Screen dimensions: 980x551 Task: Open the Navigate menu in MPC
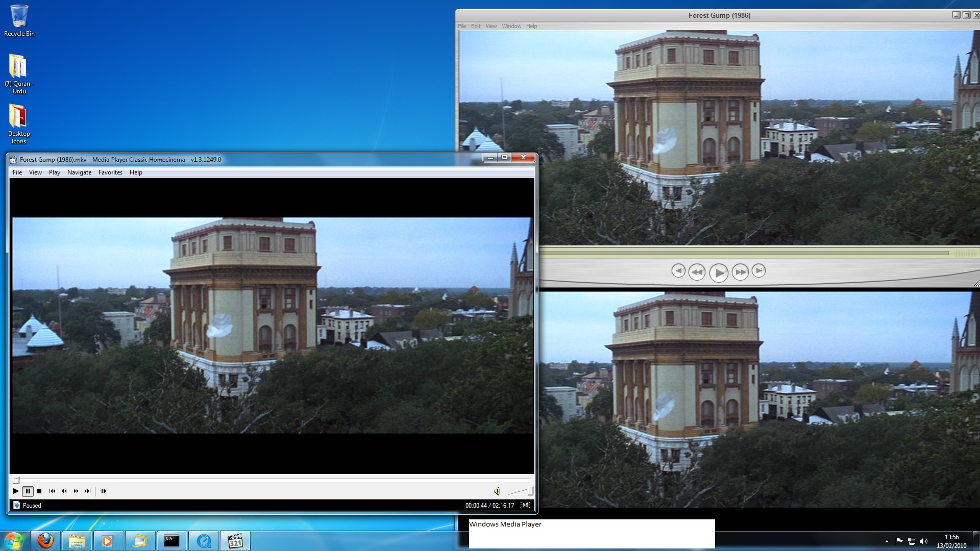79,172
